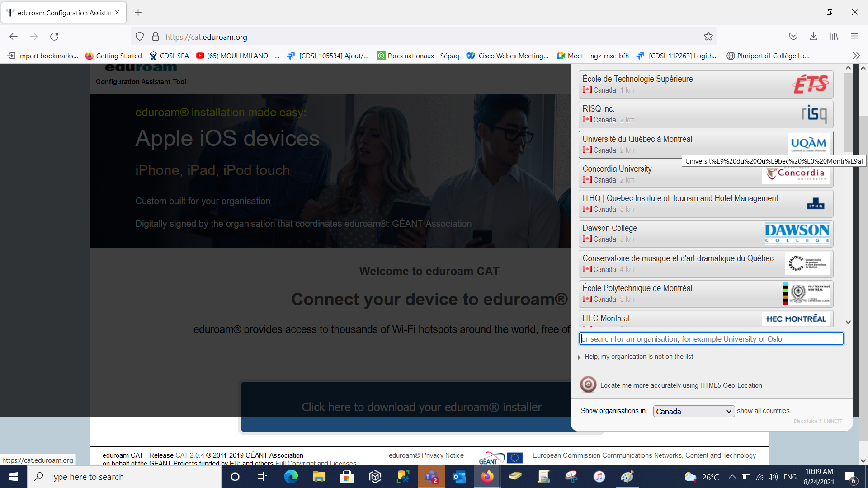Viewport: 868px width, 488px height.
Task: Select Conservatoire de musique et d'art dramatique
Action: (706, 264)
